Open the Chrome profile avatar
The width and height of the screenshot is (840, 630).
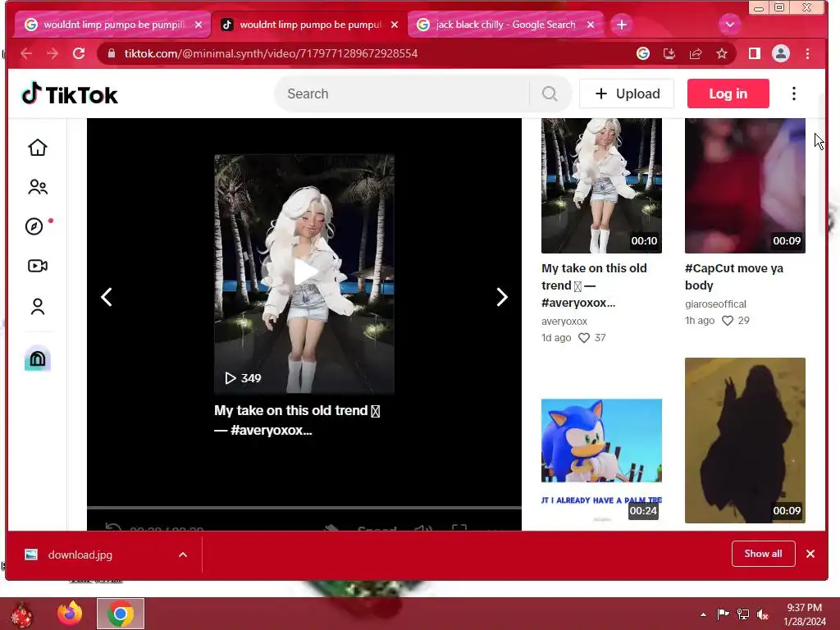pyautogui.click(x=781, y=53)
